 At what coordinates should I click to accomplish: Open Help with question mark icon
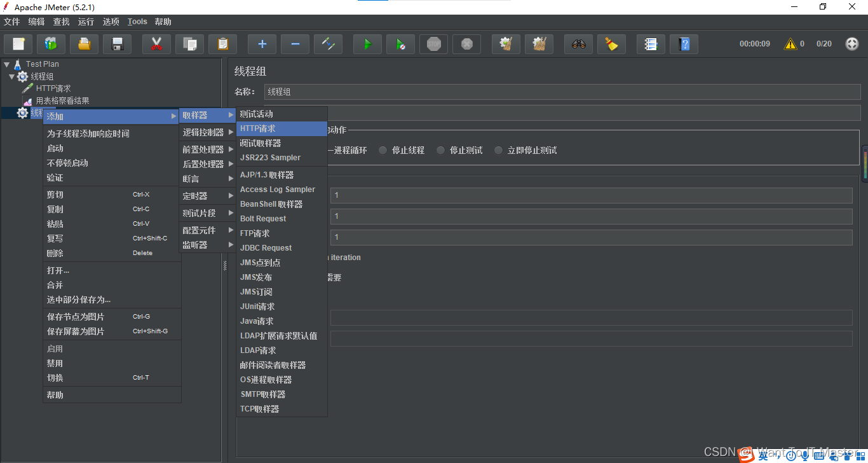point(684,44)
